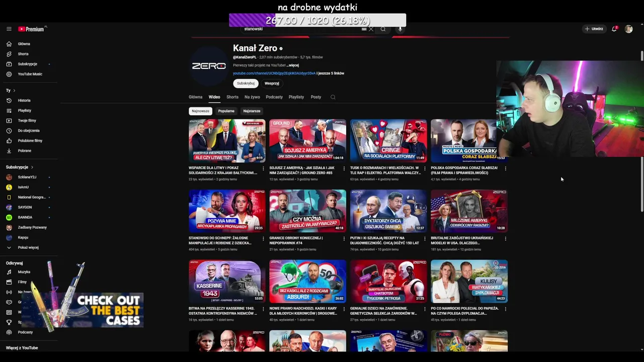Open Twoje filmy in the sidebar
Image resolution: width=644 pixels, height=362 pixels.
pyautogui.click(x=27, y=121)
